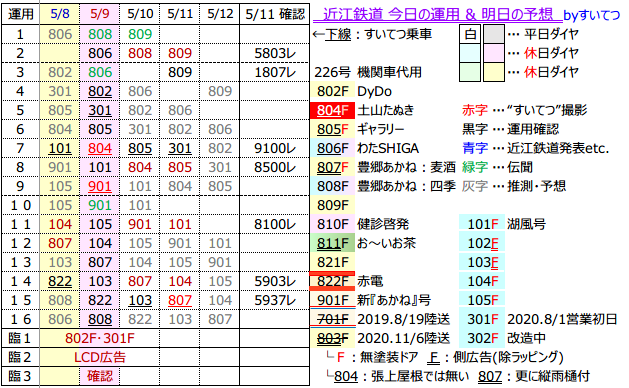
Task: Click the struck-through 701F cell
Action: (332, 319)
